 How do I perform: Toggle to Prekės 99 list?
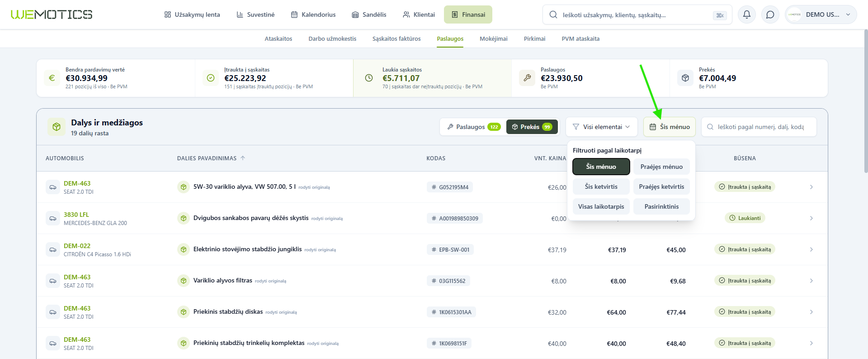coord(532,127)
